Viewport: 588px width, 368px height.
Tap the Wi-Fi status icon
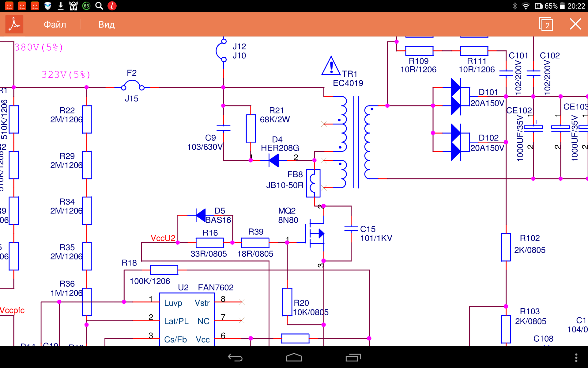pyautogui.click(x=526, y=6)
